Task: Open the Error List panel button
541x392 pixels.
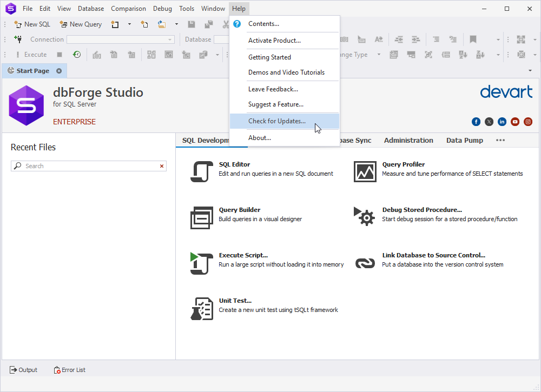Action: click(x=69, y=370)
